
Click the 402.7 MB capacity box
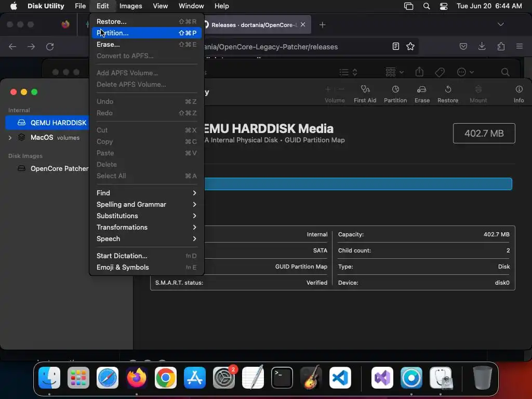tap(484, 134)
